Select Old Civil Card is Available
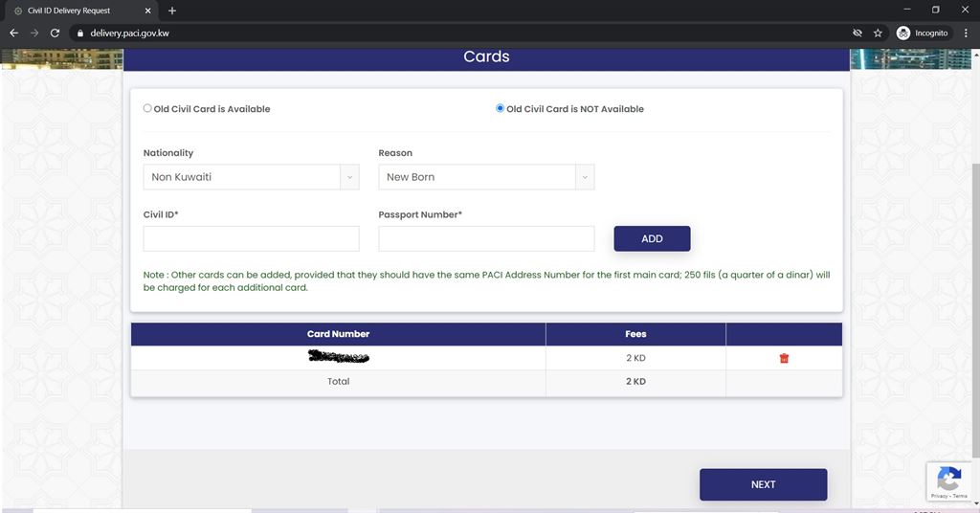Screen dimensions: 980x513 tap(147, 108)
